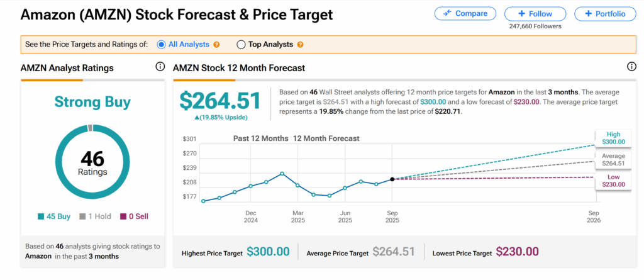Click the green upside arrow under $264.51
This screenshot has height=280, width=644.
click(x=197, y=118)
